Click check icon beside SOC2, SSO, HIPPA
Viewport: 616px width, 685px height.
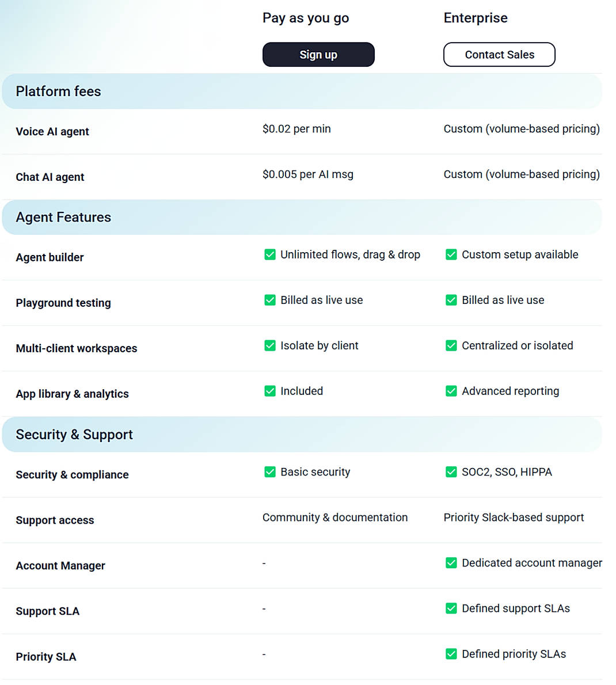pos(451,472)
